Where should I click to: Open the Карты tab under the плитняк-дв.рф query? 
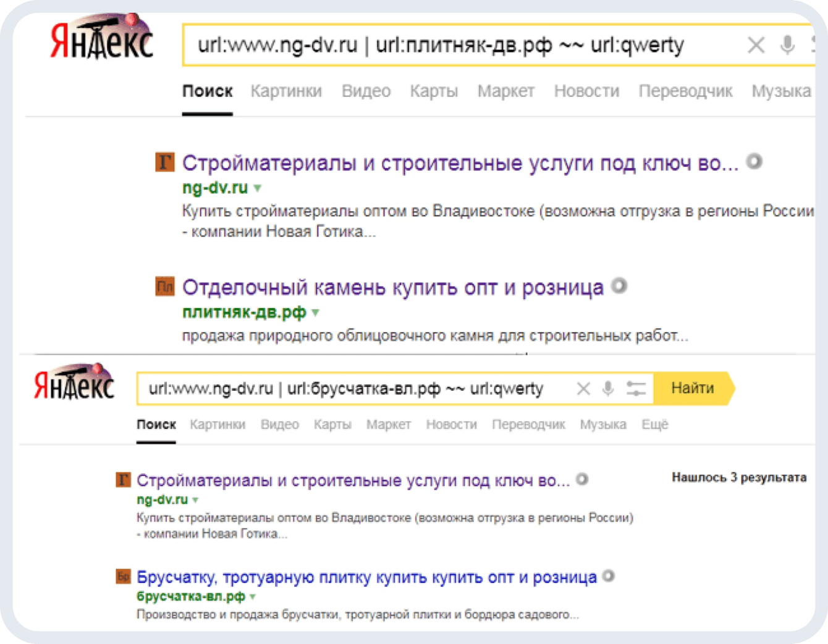434,91
